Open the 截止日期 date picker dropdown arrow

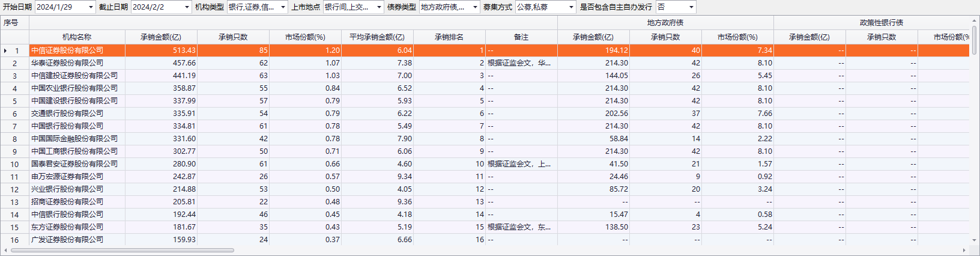click(x=186, y=7)
